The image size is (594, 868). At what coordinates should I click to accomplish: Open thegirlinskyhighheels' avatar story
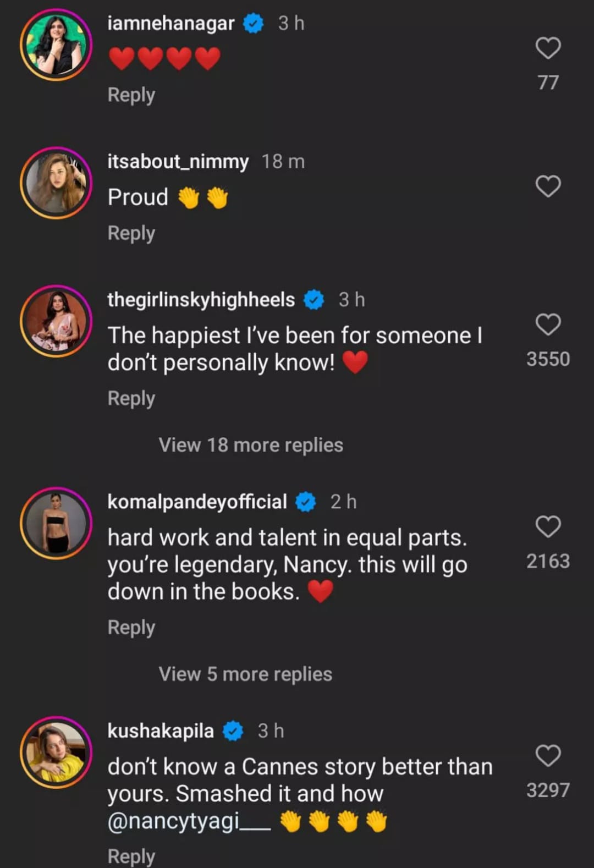(x=56, y=321)
